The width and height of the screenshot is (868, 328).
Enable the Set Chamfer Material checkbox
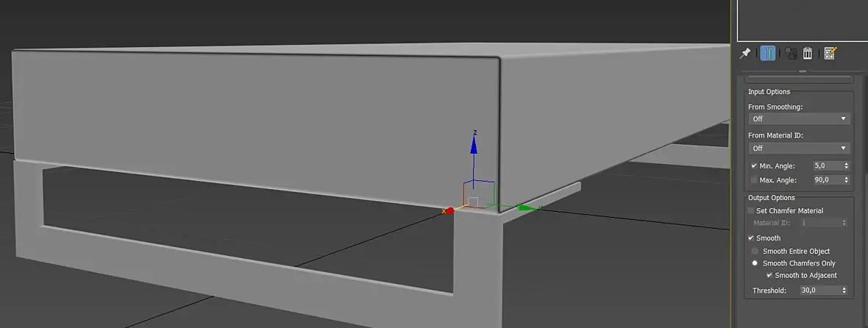click(x=750, y=211)
